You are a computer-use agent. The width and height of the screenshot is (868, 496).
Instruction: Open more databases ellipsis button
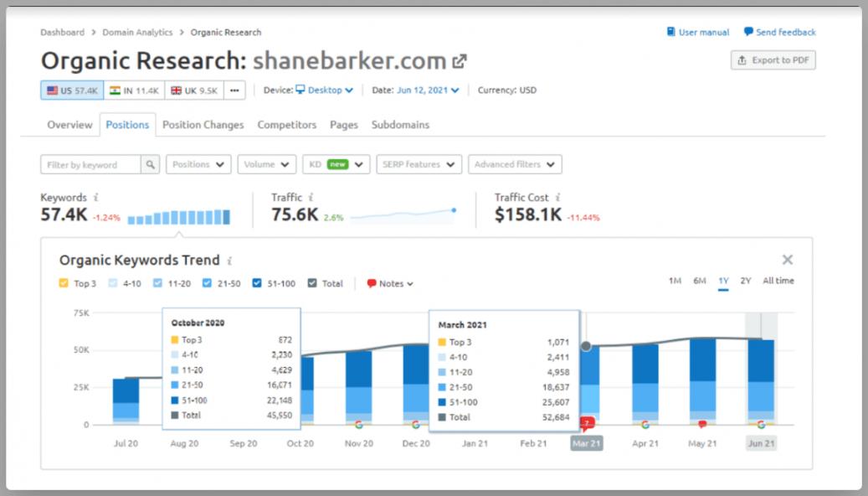(x=234, y=90)
